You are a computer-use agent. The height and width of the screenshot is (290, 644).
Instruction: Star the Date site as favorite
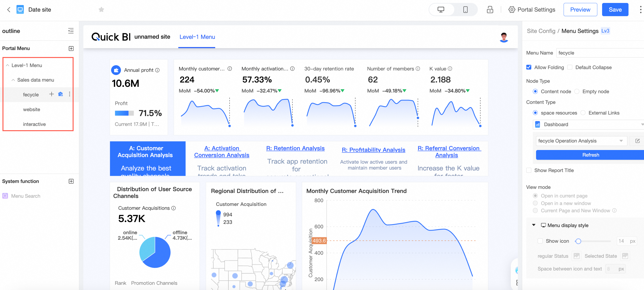click(x=101, y=10)
